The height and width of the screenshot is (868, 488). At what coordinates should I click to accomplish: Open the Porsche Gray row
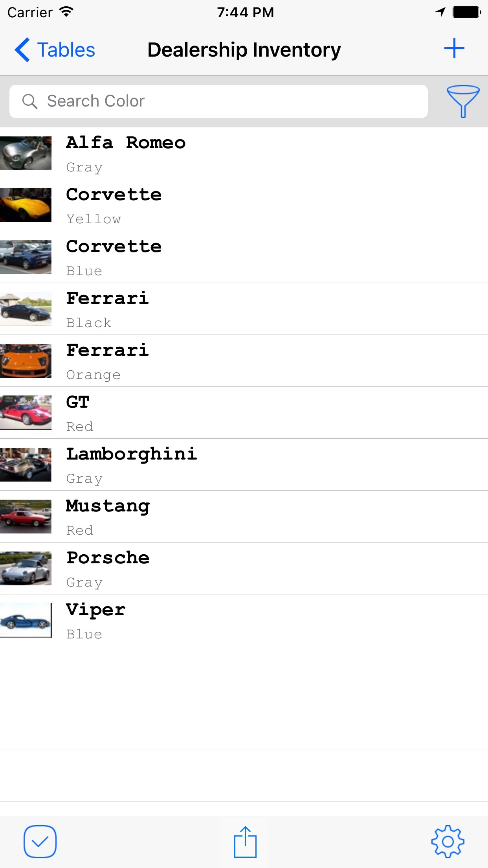[x=244, y=568]
